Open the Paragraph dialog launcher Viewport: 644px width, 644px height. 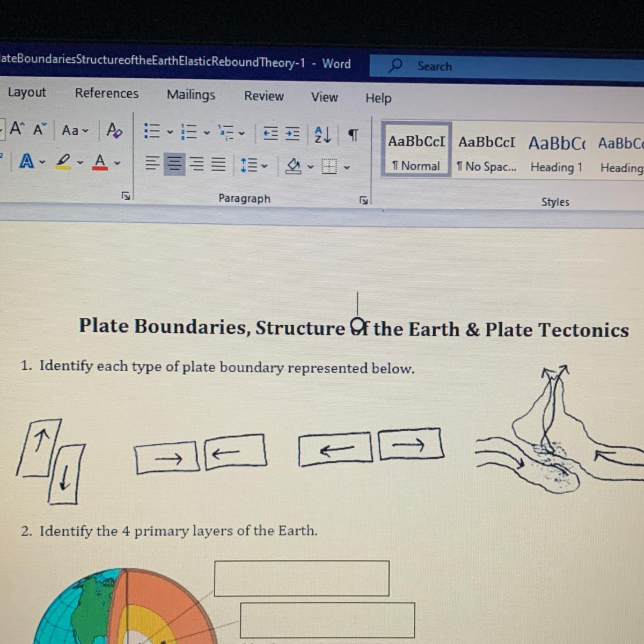click(x=363, y=200)
